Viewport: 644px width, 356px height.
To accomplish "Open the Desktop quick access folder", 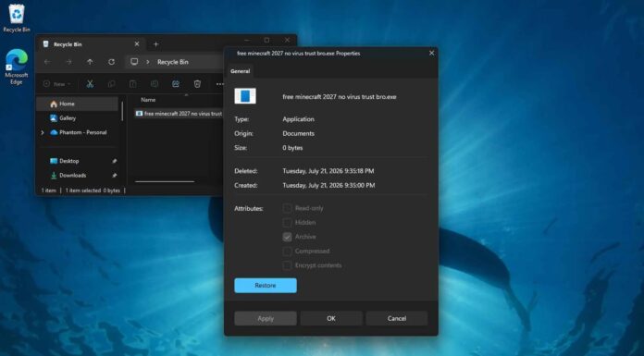I will pos(78,161).
